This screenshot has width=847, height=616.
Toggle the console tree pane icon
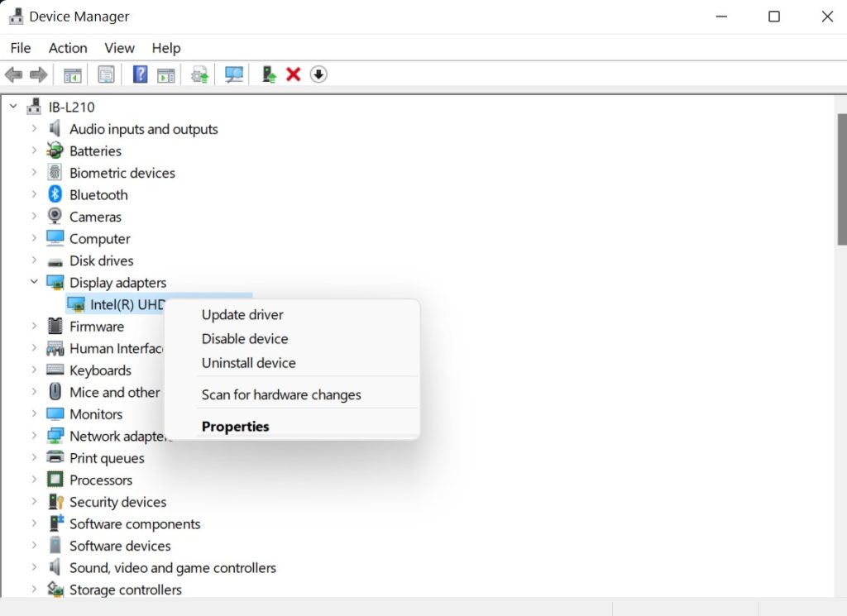(72, 74)
